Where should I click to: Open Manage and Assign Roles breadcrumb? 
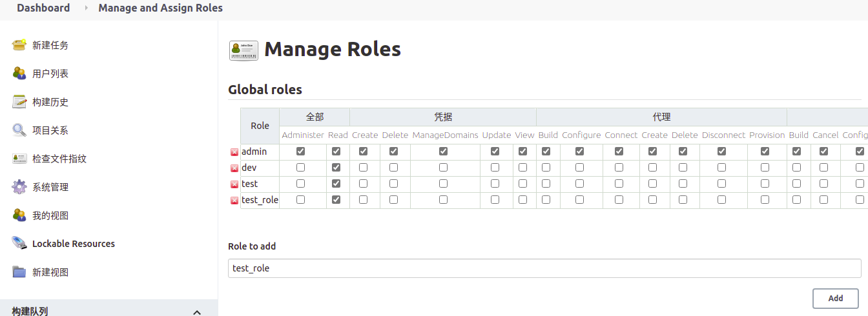coord(160,8)
